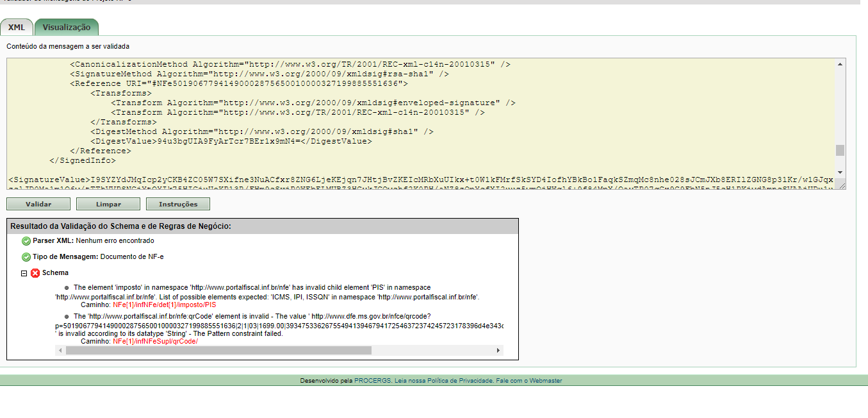Click the path 'NFe[1]/infNFeSupl/qrCode/'

coord(156,341)
